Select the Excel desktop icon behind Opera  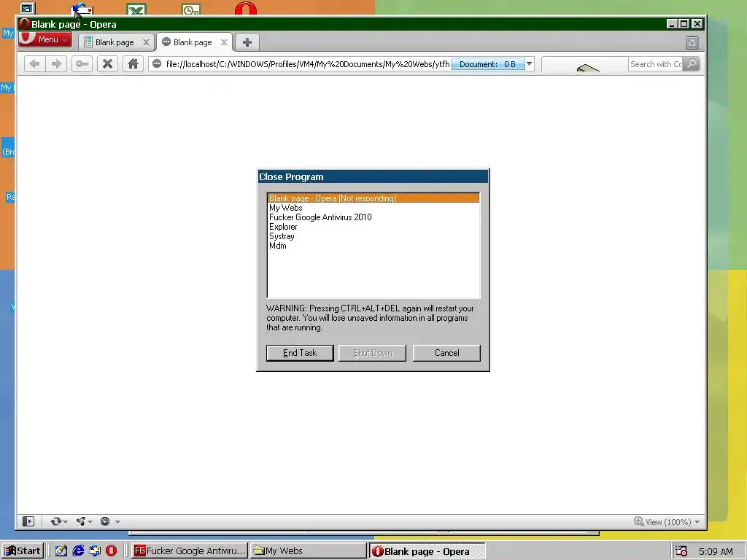tap(136, 9)
